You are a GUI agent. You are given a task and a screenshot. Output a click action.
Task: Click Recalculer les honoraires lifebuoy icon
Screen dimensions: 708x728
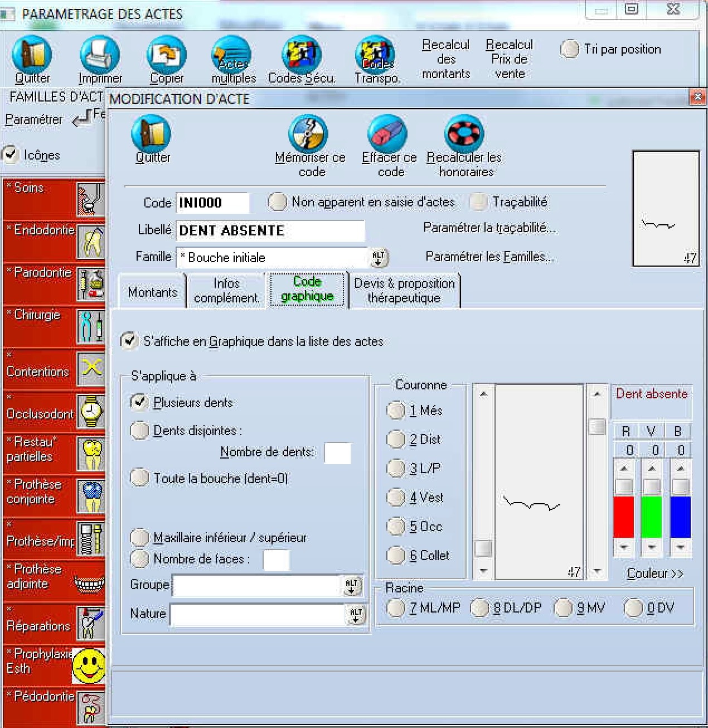[464, 133]
